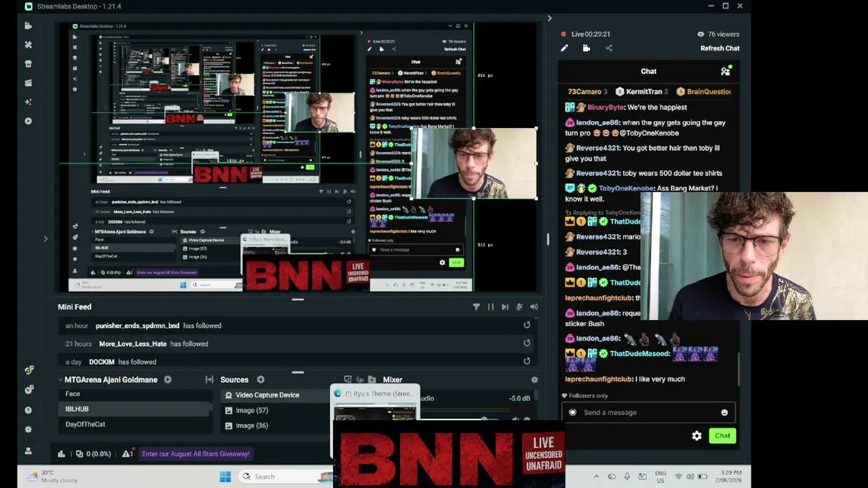The width and height of the screenshot is (868, 488).
Task: Click the 76 viewers count
Action: click(717, 34)
